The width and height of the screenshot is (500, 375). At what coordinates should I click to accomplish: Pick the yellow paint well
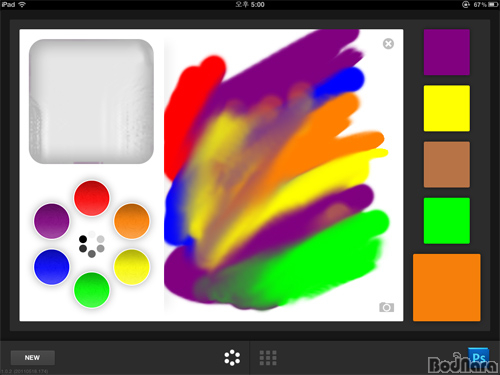(132, 267)
